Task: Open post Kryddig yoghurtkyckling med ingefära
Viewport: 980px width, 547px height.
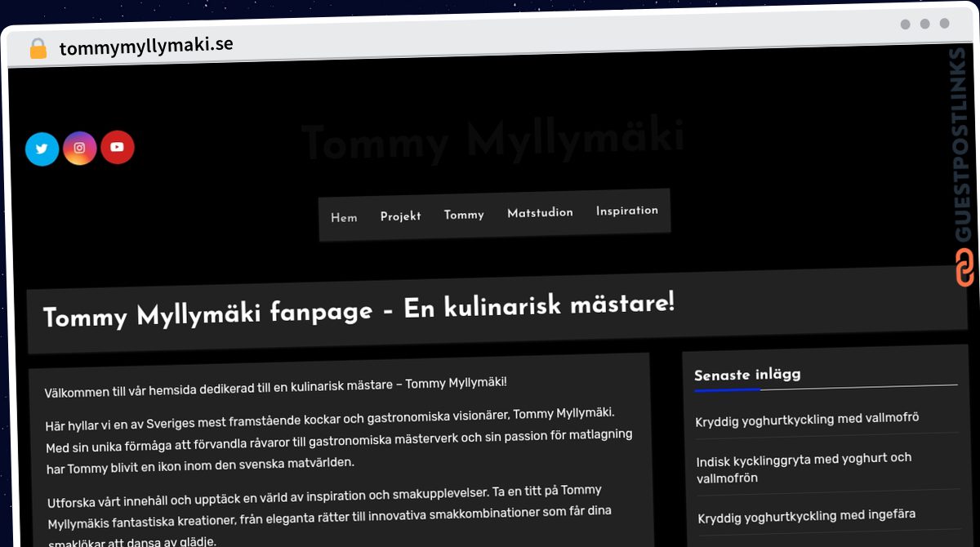Action: tap(806, 516)
